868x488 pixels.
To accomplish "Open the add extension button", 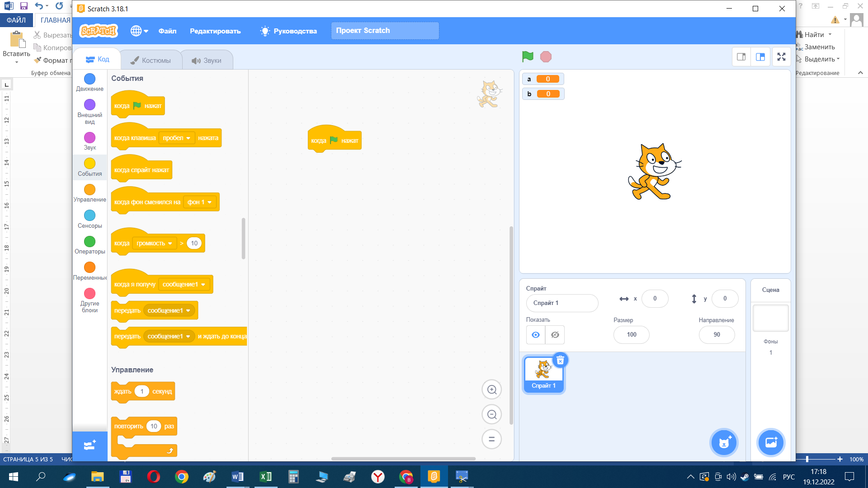I will pyautogui.click(x=90, y=446).
